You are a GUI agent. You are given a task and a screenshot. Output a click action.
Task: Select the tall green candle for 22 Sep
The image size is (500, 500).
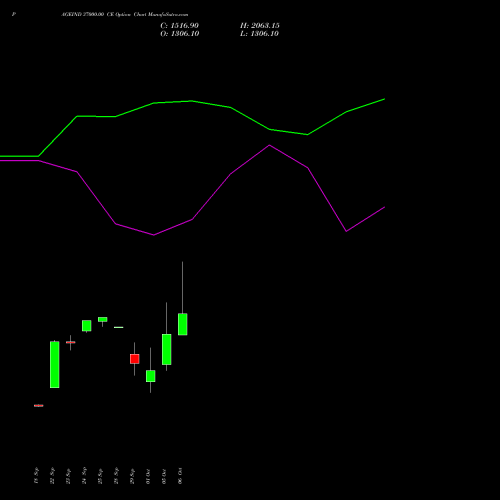[x=55, y=364]
